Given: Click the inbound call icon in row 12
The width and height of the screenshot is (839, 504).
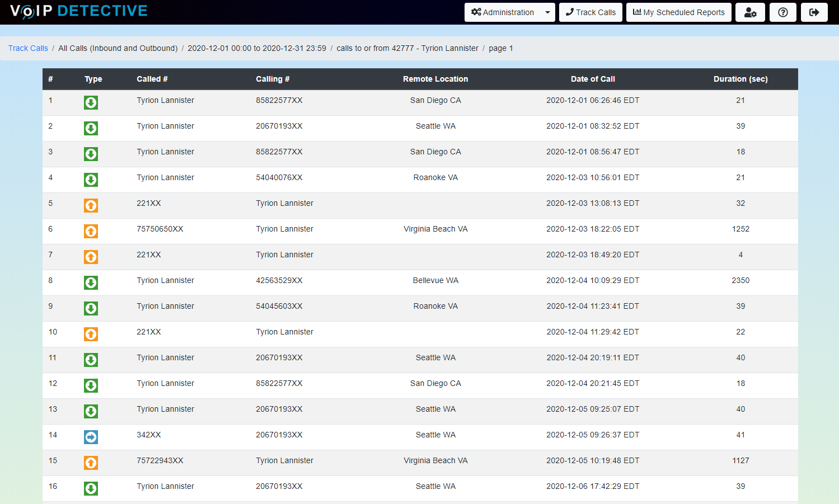Looking at the screenshot, I should [91, 385].
